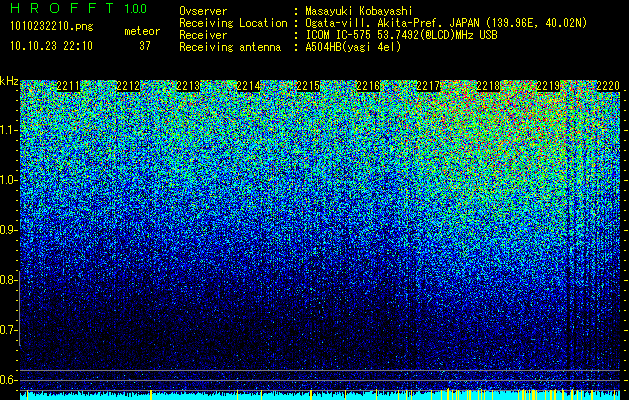
Task: Click the 2214 time marker
Action: 248,86
